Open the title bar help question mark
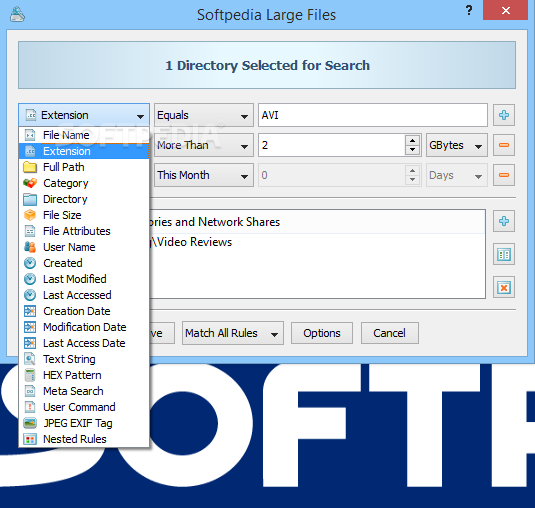 469,10
